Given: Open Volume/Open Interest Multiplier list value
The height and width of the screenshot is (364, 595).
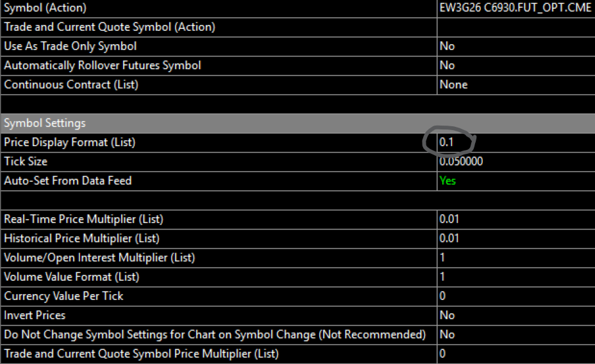Looking at the screenshot, I should (x=442, y=258).
